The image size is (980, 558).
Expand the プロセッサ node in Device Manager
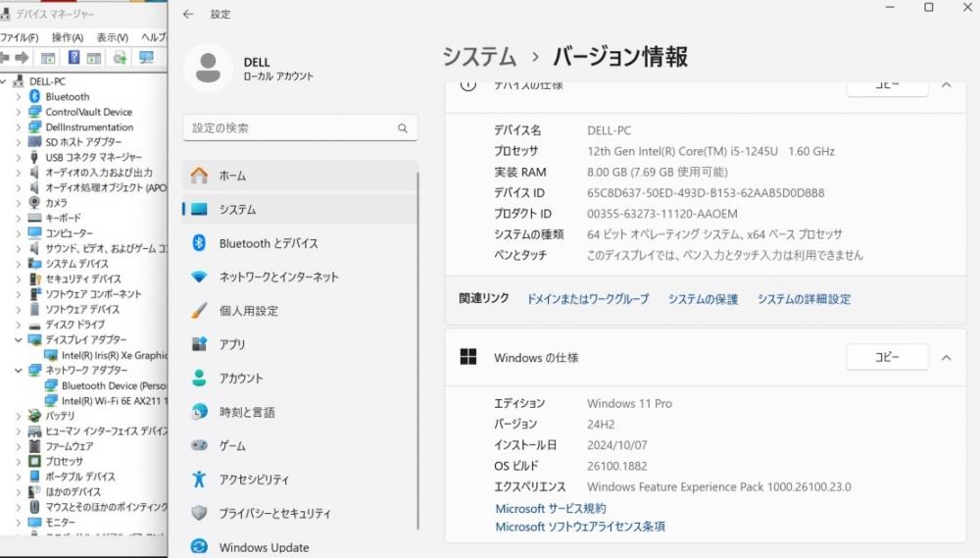point(18,461)
